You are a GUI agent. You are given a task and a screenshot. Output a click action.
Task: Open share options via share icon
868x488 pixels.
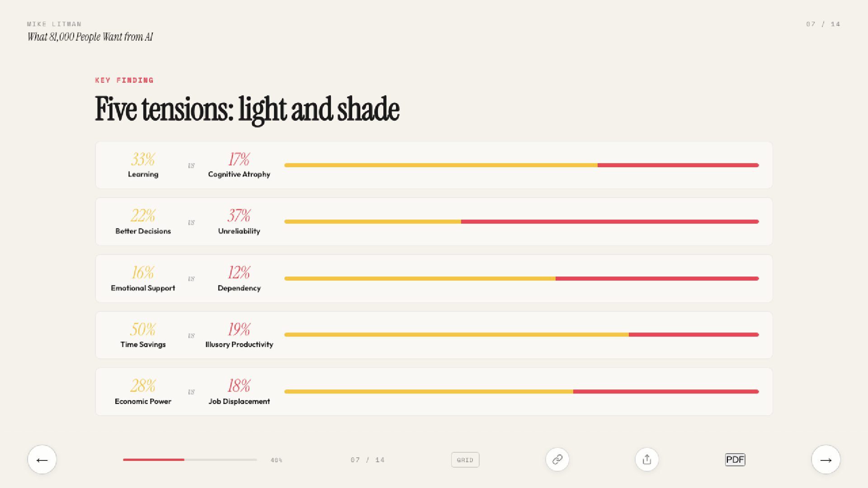(x=647, y=460)
